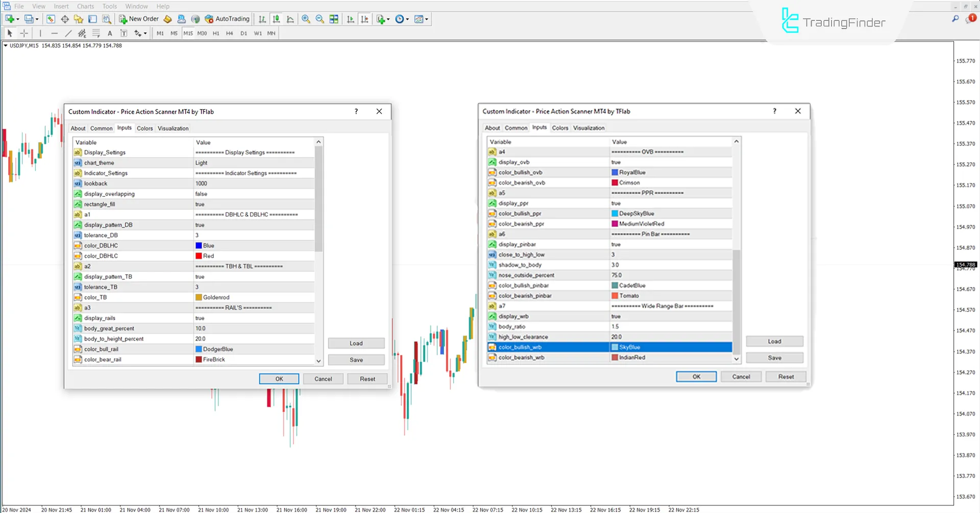980x513 pixels.
Task: Open the Charts menu
Action: pos(85,6)
